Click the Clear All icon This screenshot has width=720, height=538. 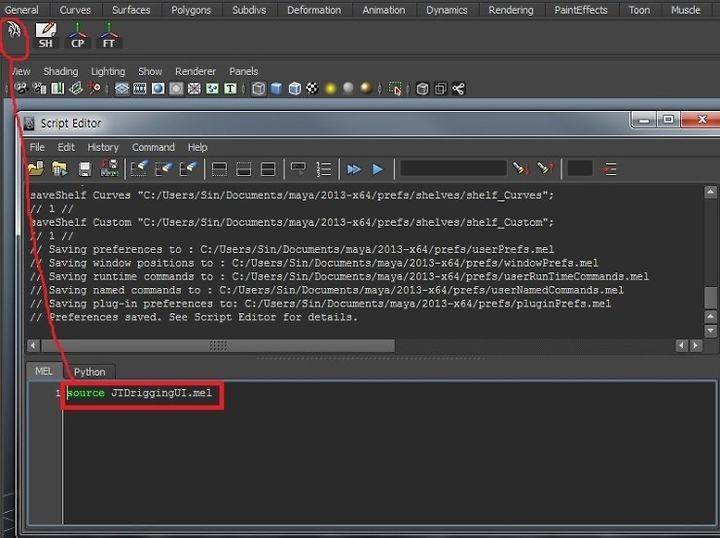(188, 169)
